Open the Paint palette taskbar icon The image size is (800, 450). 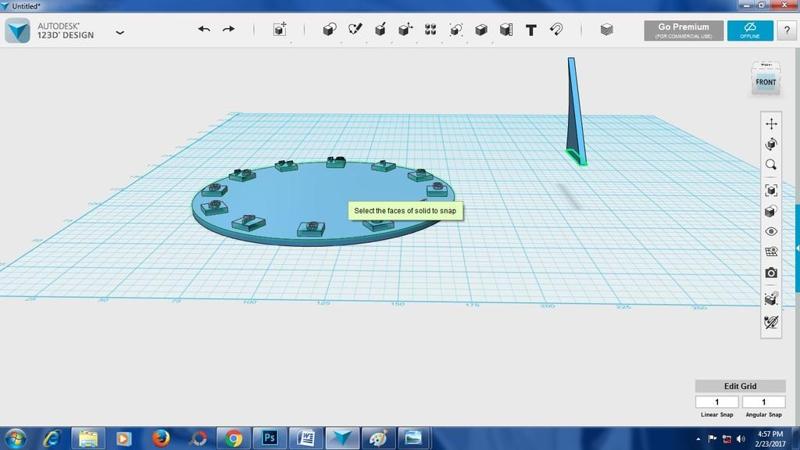[378, 439]
